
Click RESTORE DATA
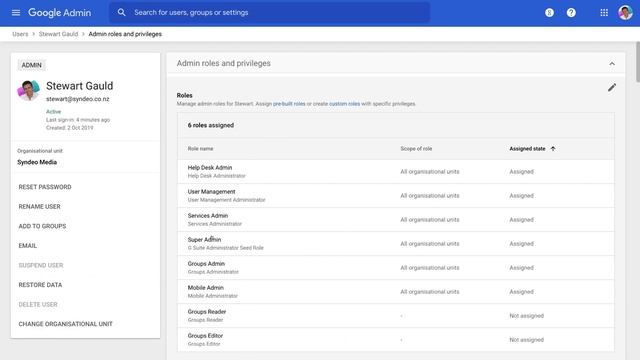[40, 285]
